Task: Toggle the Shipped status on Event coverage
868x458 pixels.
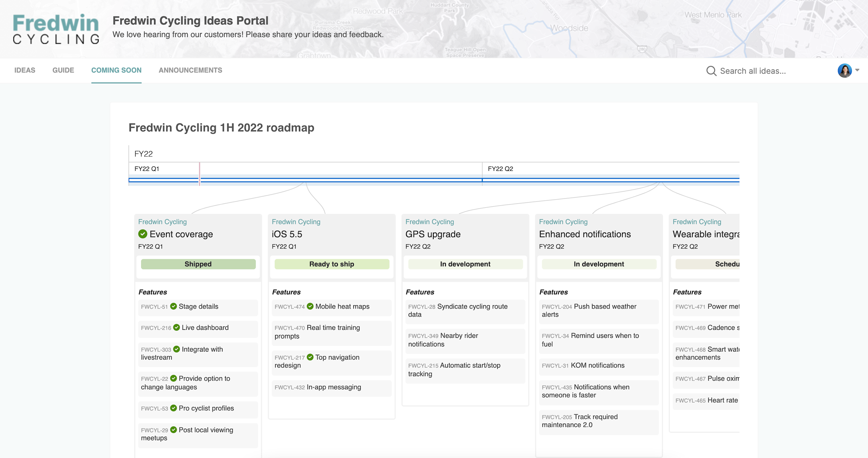Action: pos(198,264)
